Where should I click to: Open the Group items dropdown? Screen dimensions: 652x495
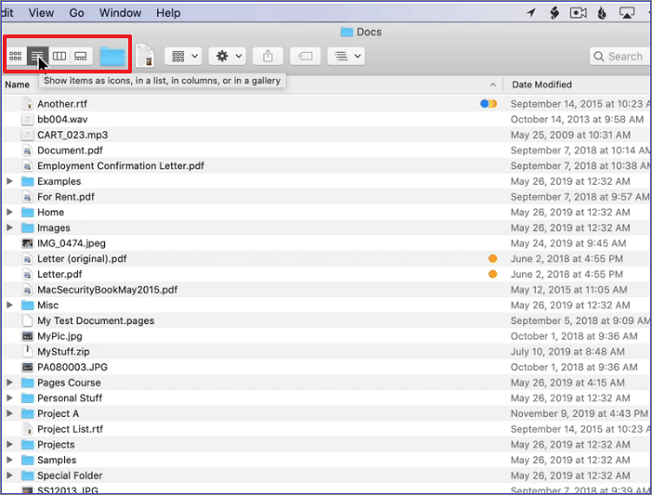[x=183, y=56]
